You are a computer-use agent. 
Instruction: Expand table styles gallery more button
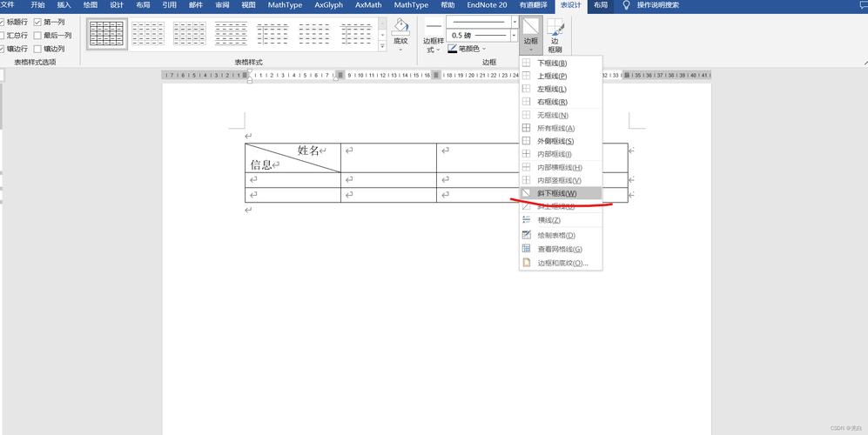[382, 48]
